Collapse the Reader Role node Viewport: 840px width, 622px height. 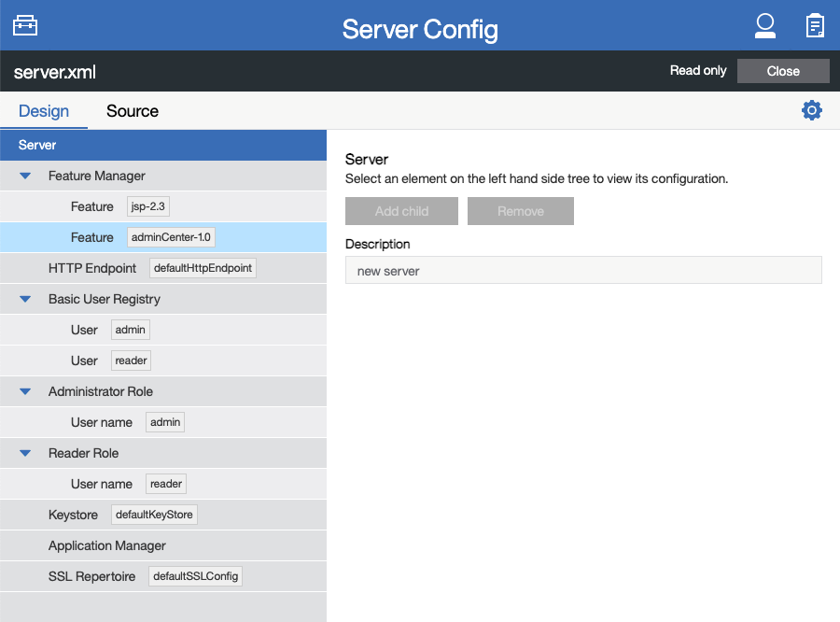coord(23,452)
